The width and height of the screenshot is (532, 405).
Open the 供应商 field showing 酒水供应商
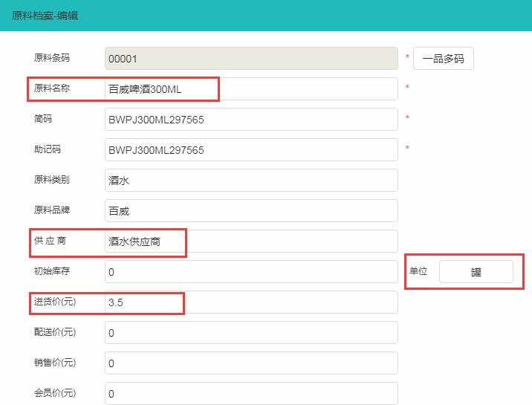click(x=251, y=242)
